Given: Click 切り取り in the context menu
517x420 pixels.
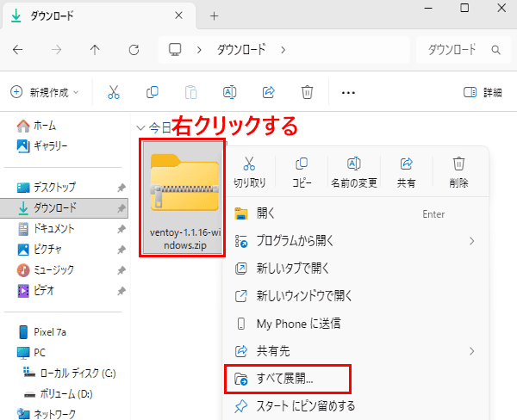Looking at the screenshot, I should (249, 172).
